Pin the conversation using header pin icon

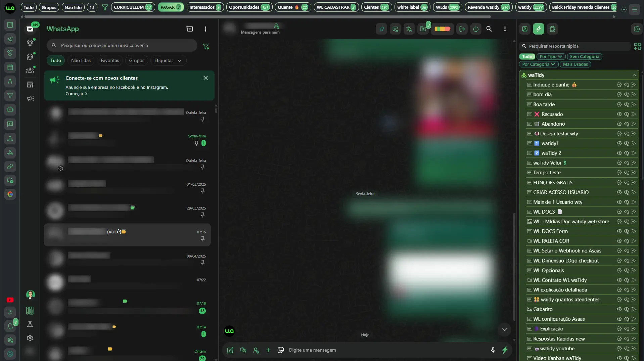[382, 29]
